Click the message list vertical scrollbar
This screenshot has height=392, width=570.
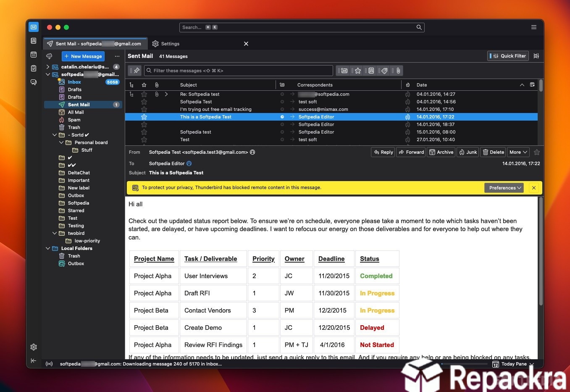pos(541,86)
